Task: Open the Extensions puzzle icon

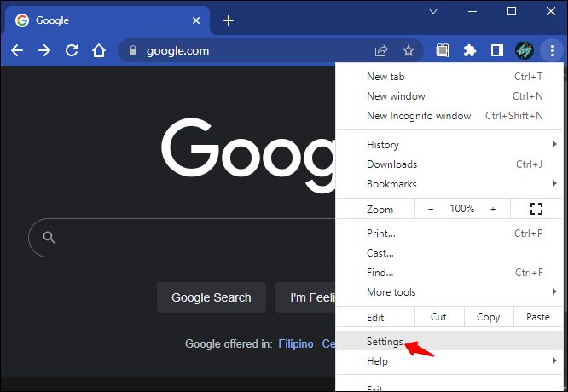Action: 469,50
